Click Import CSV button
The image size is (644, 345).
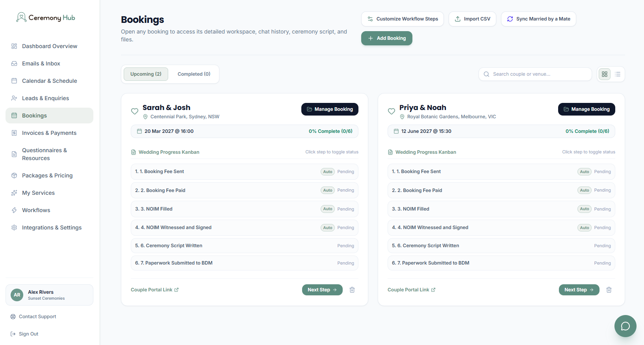[472, 19]
